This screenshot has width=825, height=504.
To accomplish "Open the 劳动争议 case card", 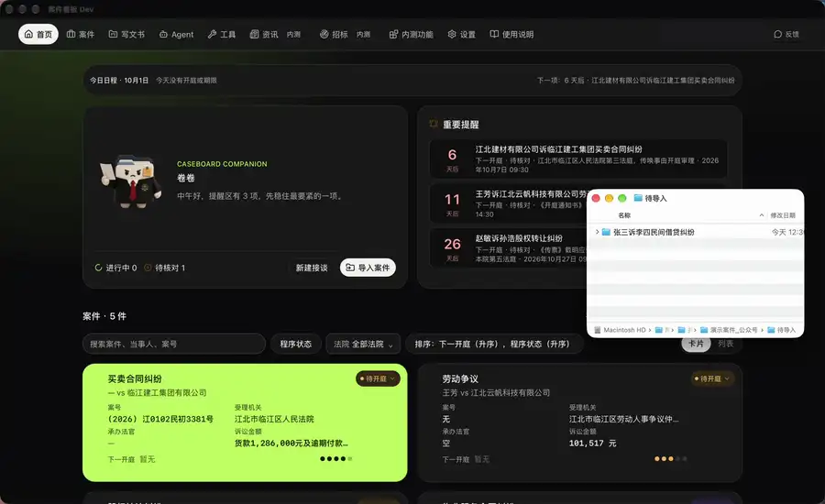I will click(580, 422).
